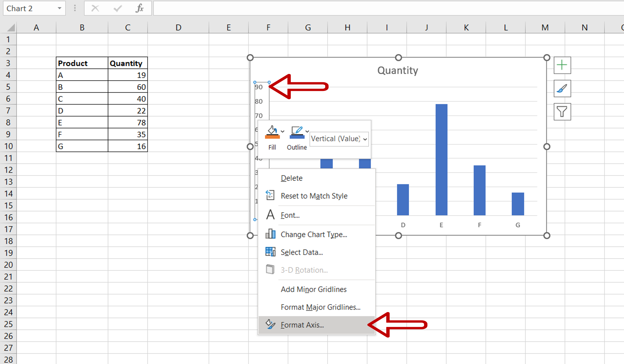Click Reset to Match Style button
The height and width of the screenshot is (364, 624).
(314, 196)
